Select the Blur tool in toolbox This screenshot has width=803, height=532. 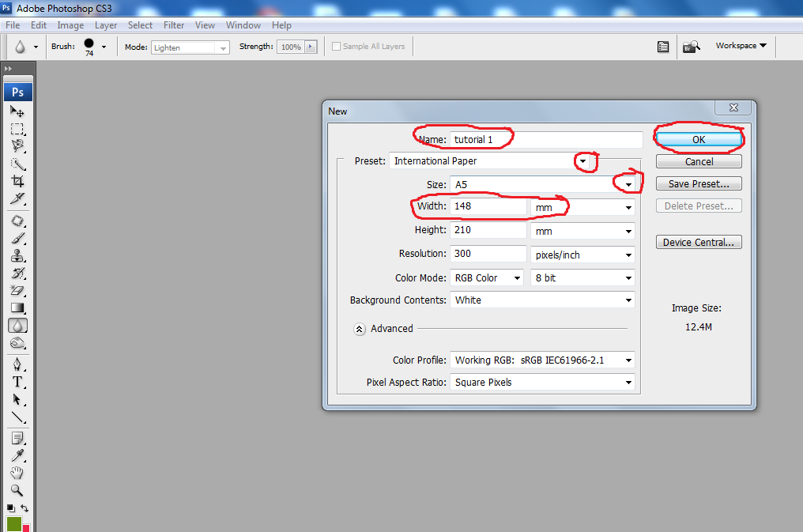pyautogui.click(x=17, y=326)
